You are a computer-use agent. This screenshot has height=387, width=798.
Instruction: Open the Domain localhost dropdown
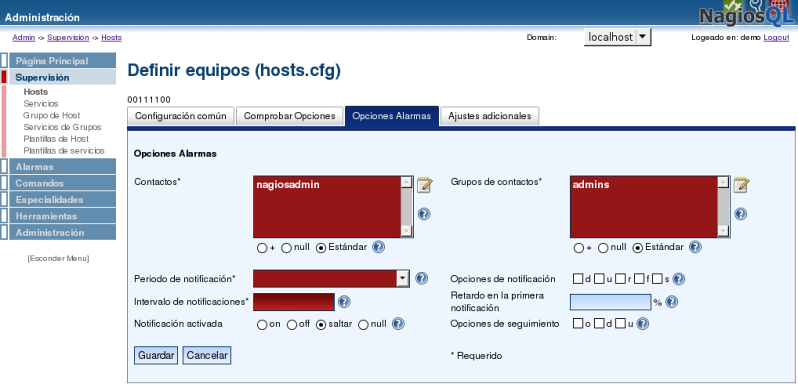pyautogui.click(x=617, y=37)
